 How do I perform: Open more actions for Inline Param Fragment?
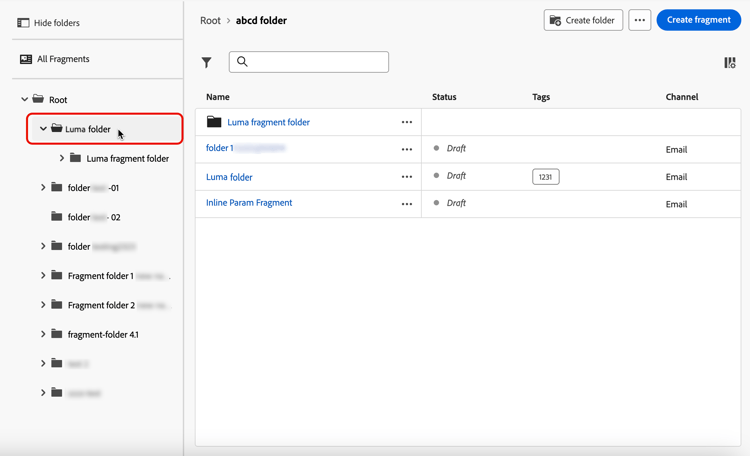[407, 204]
